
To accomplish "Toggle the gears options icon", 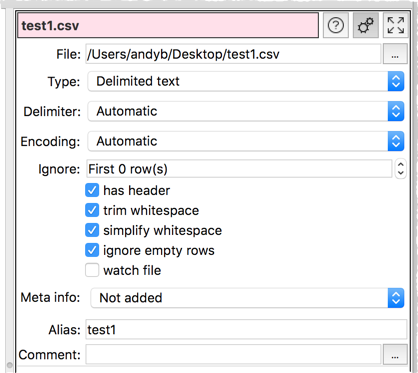I will coord(366,25).
